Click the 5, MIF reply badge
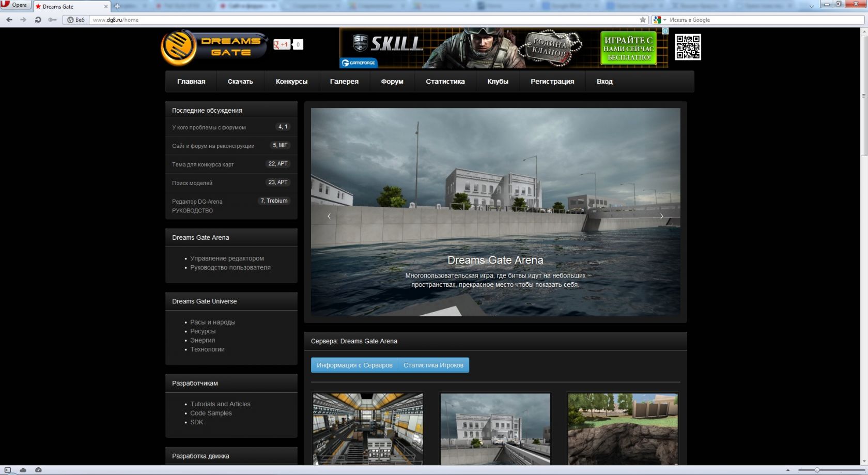The height and width of the screenshot is (475, 868). click(x=280, y=145)
